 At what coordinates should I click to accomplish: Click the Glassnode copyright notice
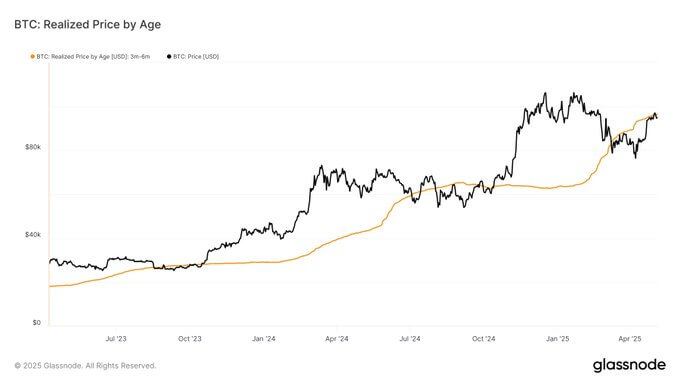[x=85, y=366]
